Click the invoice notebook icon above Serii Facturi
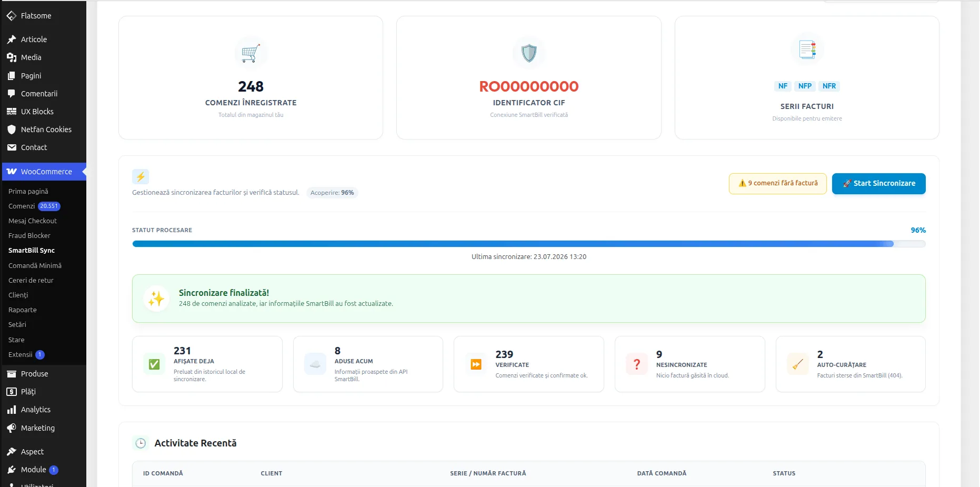980x487 pixels. (807, 49)
